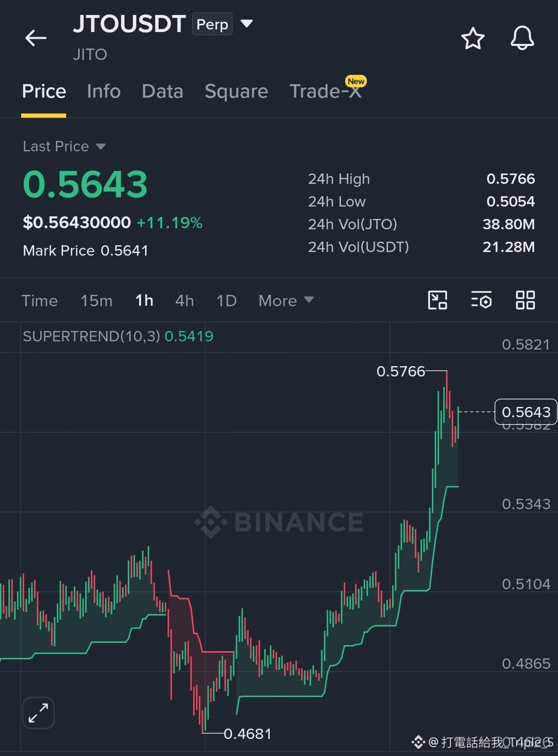Tap the 24h Vol(JTO) value 38.80M

click(x=508, y=224)
